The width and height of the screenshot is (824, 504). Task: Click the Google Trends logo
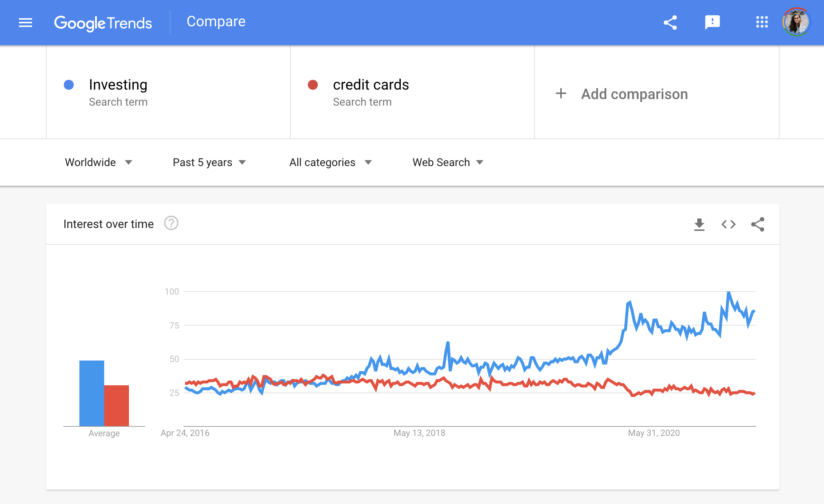[103, 23]
